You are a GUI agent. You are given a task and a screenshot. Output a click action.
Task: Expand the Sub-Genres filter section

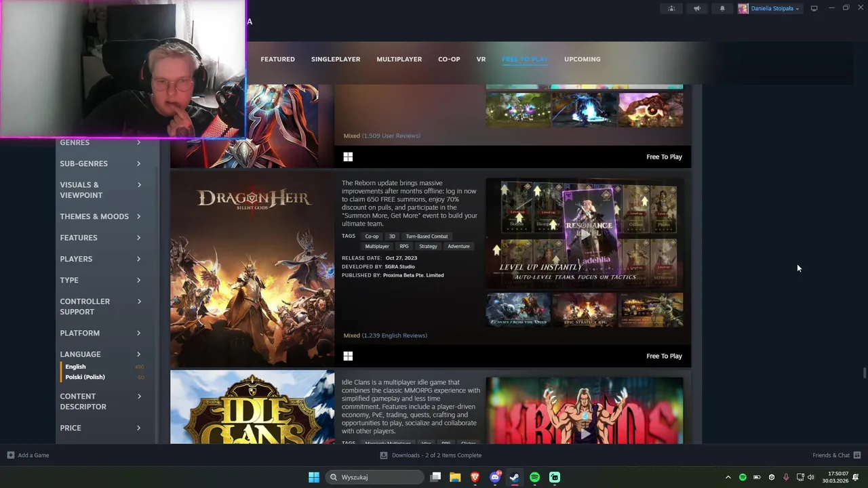click(100, 163)
